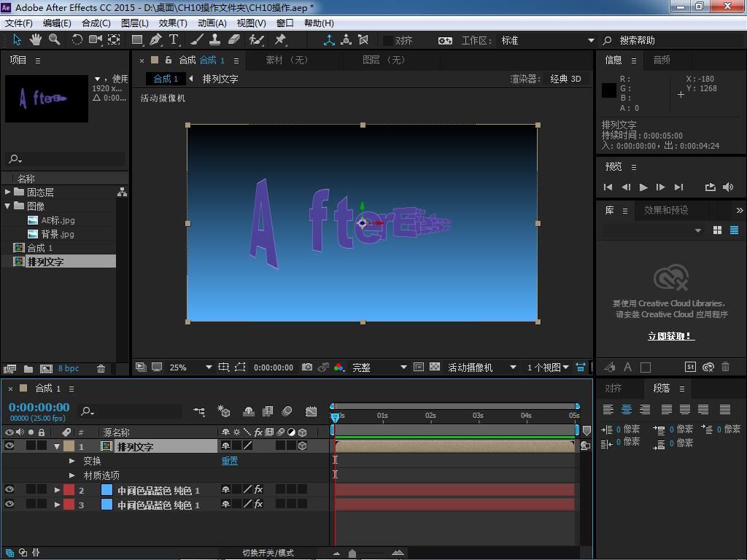
Task: Hide layer 2 中间色品蓝色 纯色 1
Action: tap(9, 489)
